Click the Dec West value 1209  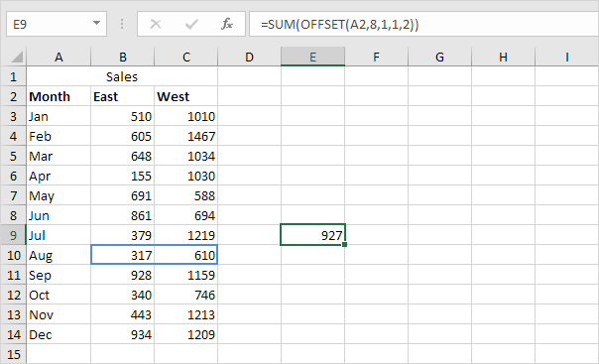click(186, 334)
